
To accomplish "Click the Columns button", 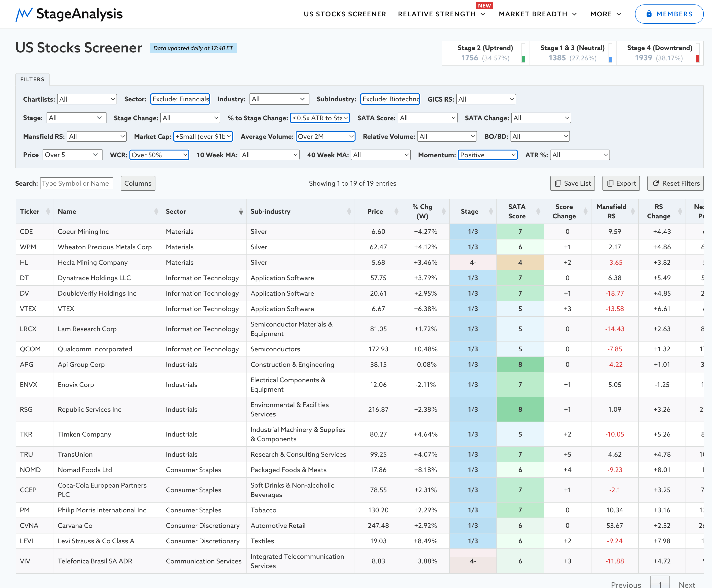I will click(x=138, y=183).
